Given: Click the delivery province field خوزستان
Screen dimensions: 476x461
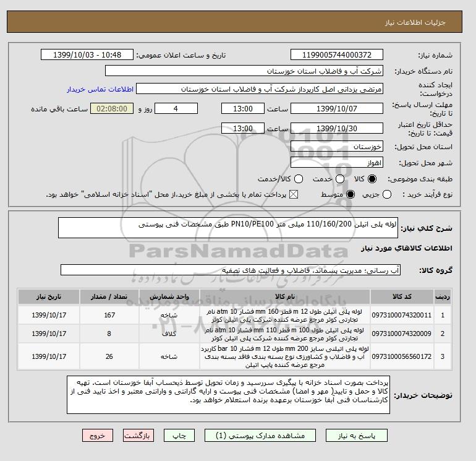Looking at the screenshot, I should 337,147.
